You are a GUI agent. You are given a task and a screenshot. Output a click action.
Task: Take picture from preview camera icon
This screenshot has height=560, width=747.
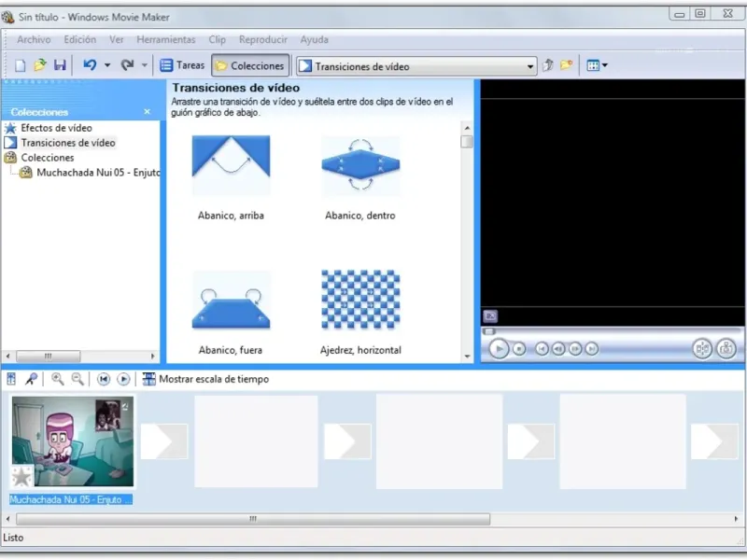[726, 349]
